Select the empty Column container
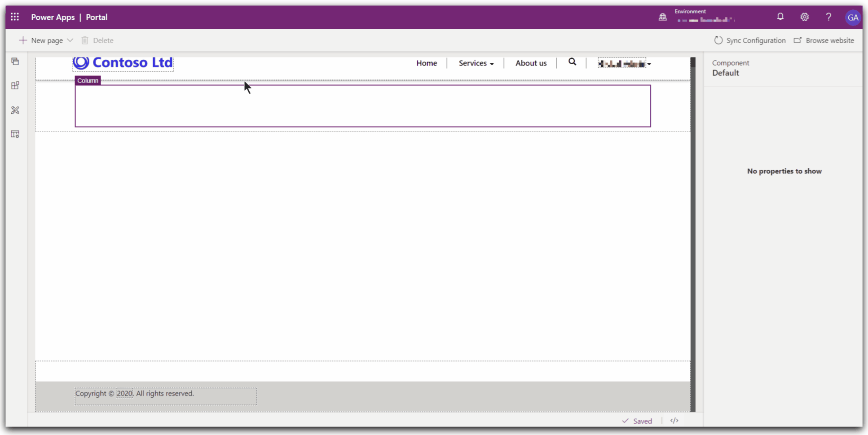The width and height of the screenshot is (868, 435). [363, 106]
